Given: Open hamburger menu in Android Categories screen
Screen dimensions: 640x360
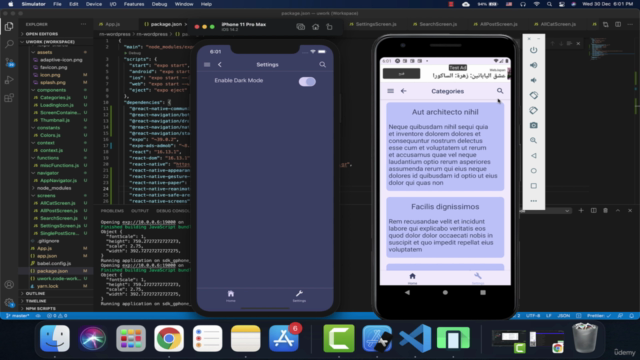Looking at the screenshot, I should click(391, 91).
